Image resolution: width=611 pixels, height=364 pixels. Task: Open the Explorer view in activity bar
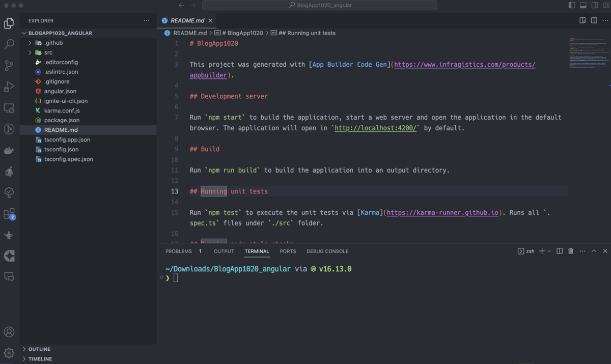9,23
